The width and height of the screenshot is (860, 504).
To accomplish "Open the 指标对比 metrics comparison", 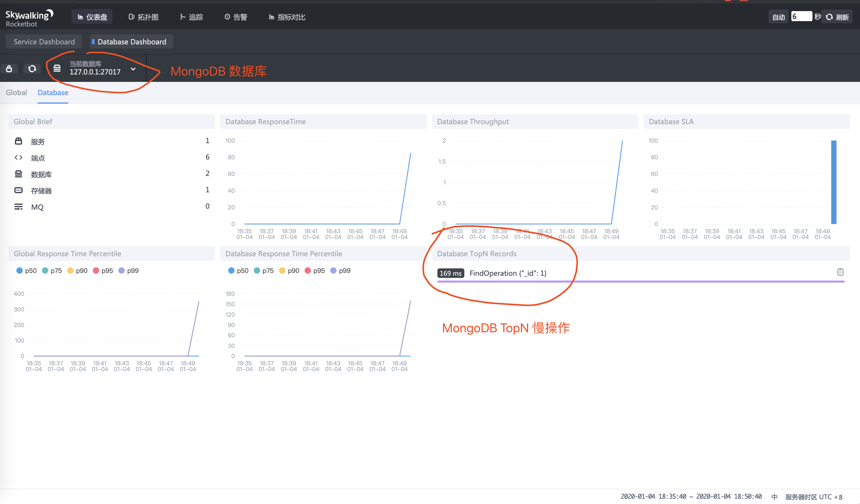I will click(x=287, y=17).
